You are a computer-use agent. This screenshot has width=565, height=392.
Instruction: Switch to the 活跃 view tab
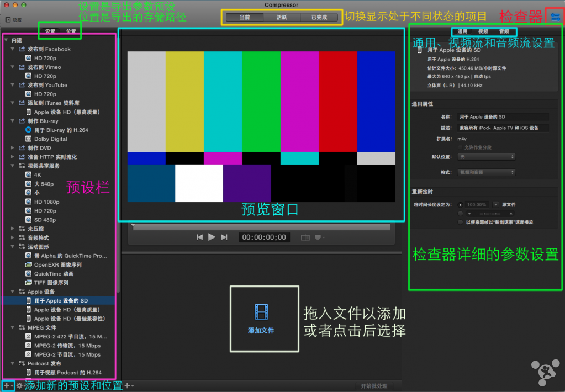point(282,17)
